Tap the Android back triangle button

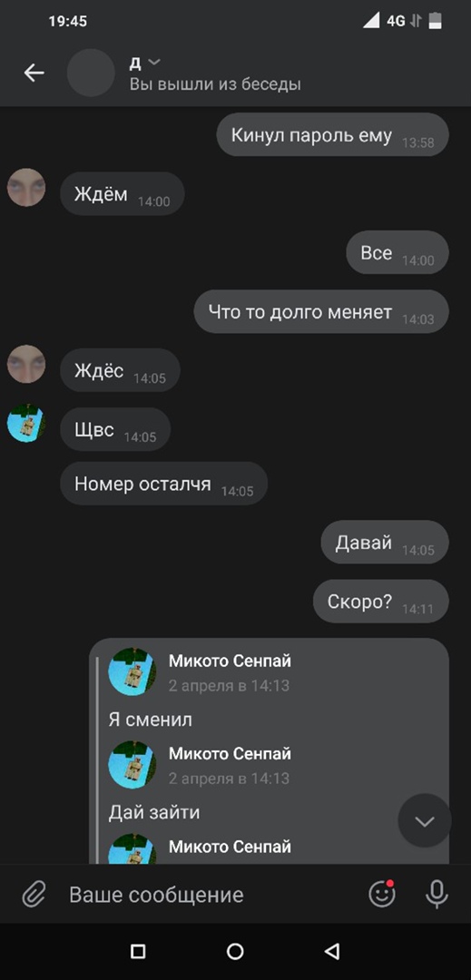pos(332,951)
